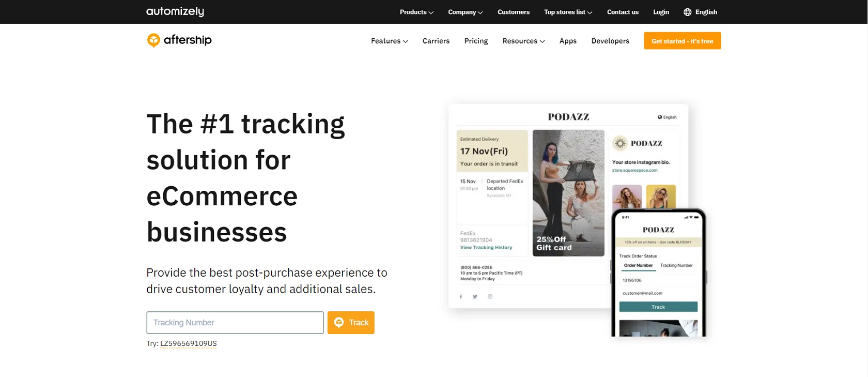Try sample tracking number LZ596569109US

[189, 343]
